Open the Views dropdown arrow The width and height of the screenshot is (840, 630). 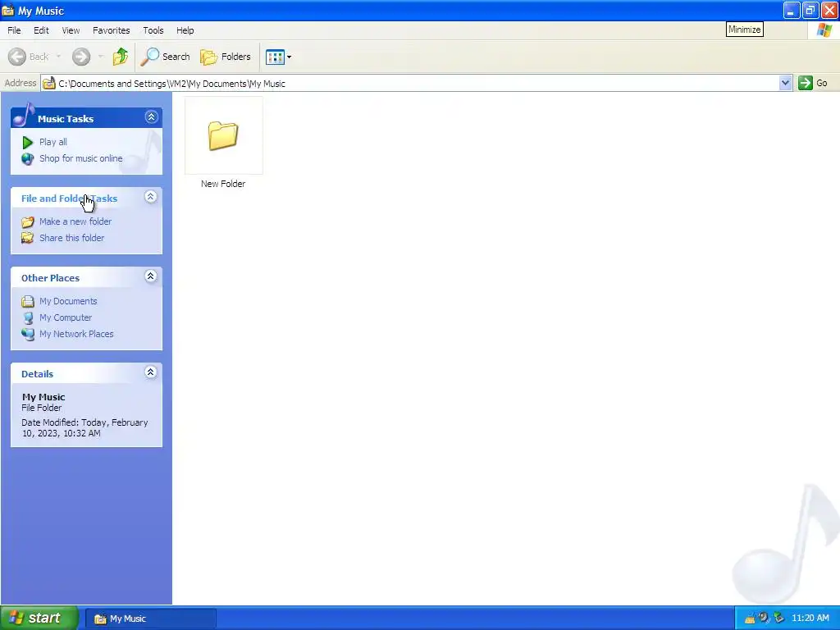290,57
